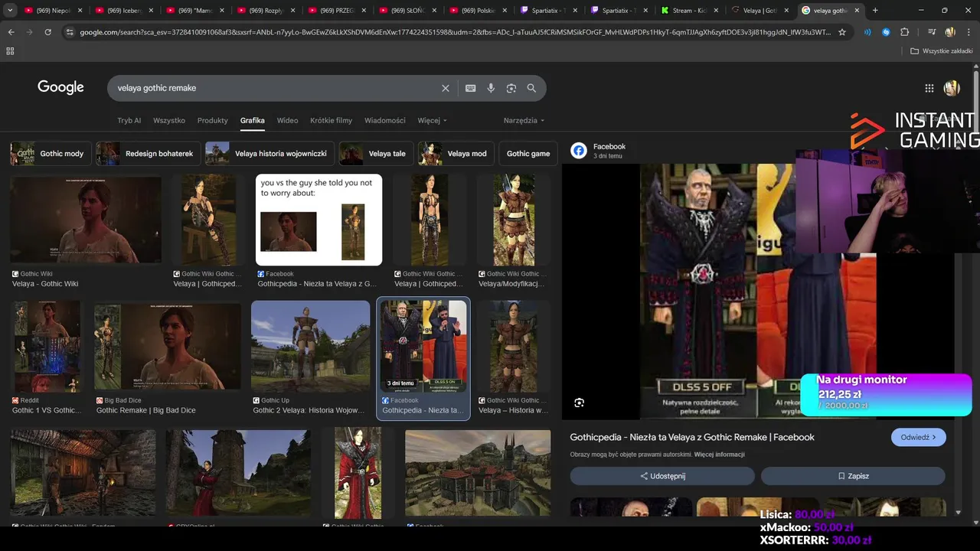Click the Udostępnij share button
Image resolution: width=980 pixels, height=551 pixels.
tap(662, 476)
